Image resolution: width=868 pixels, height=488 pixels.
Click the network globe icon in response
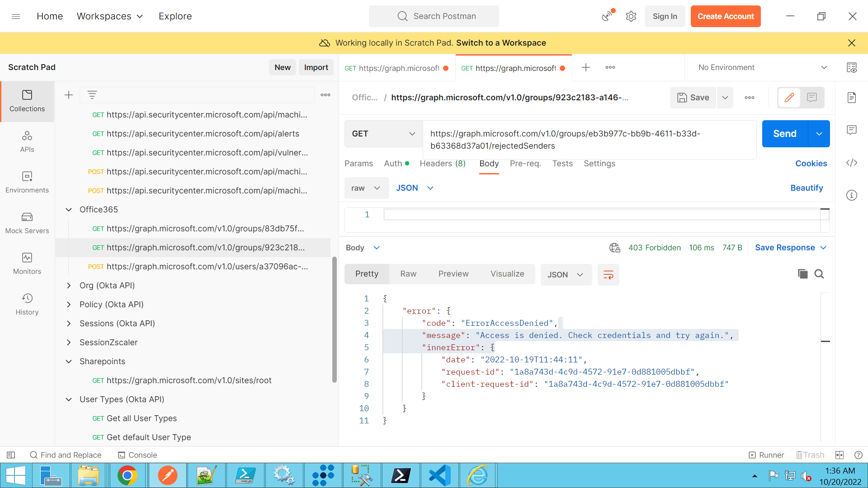click(x=615, y=248)
